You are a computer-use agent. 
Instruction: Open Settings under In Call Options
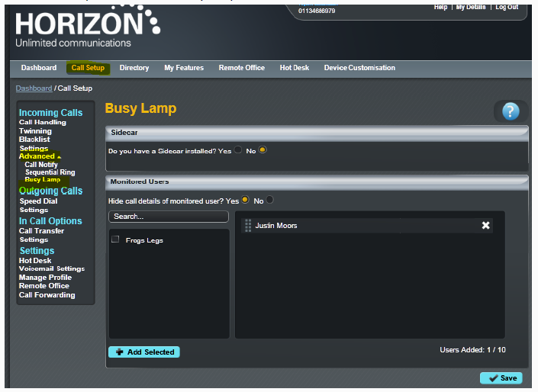pyautogui.click(x=34, y=239)
